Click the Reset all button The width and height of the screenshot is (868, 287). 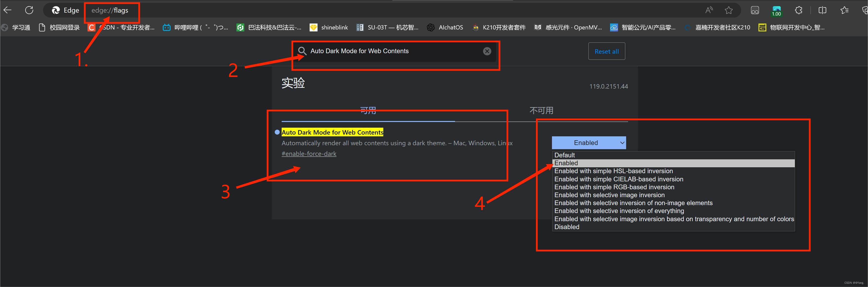point(606,51)
